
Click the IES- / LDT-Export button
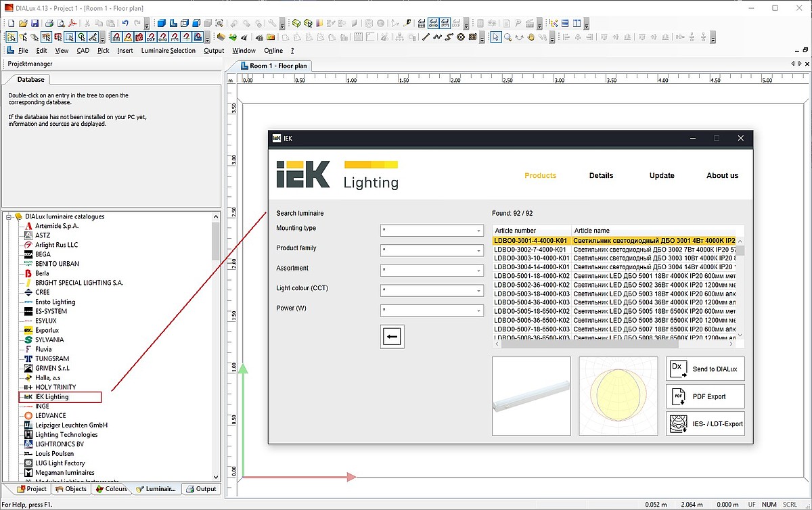click(x=705, y=423)
